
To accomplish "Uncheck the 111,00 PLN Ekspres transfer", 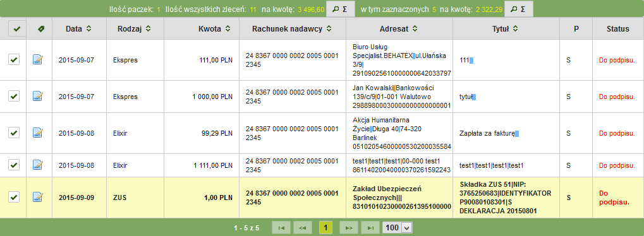I will pos(13,59).
